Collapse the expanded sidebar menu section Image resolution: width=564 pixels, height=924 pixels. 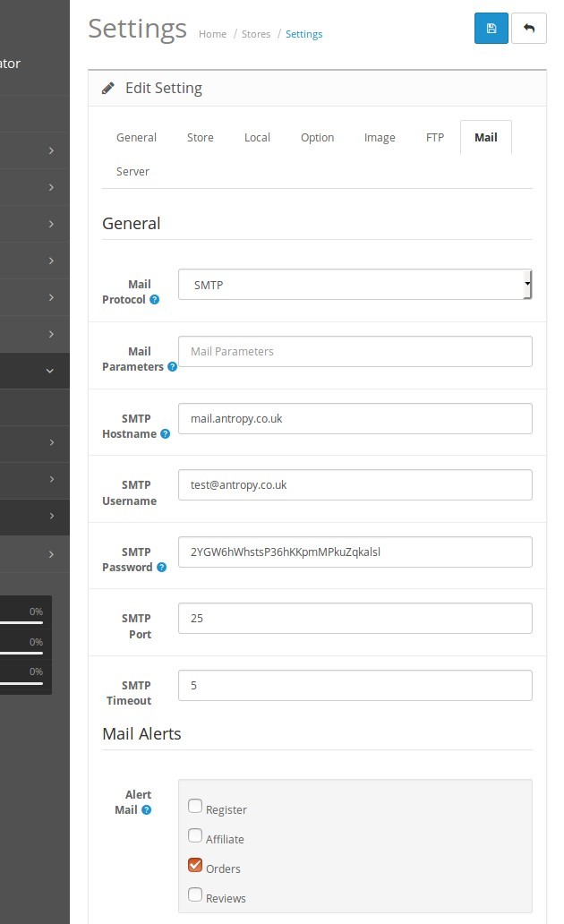pyautogui.click(x=49, y=370)
